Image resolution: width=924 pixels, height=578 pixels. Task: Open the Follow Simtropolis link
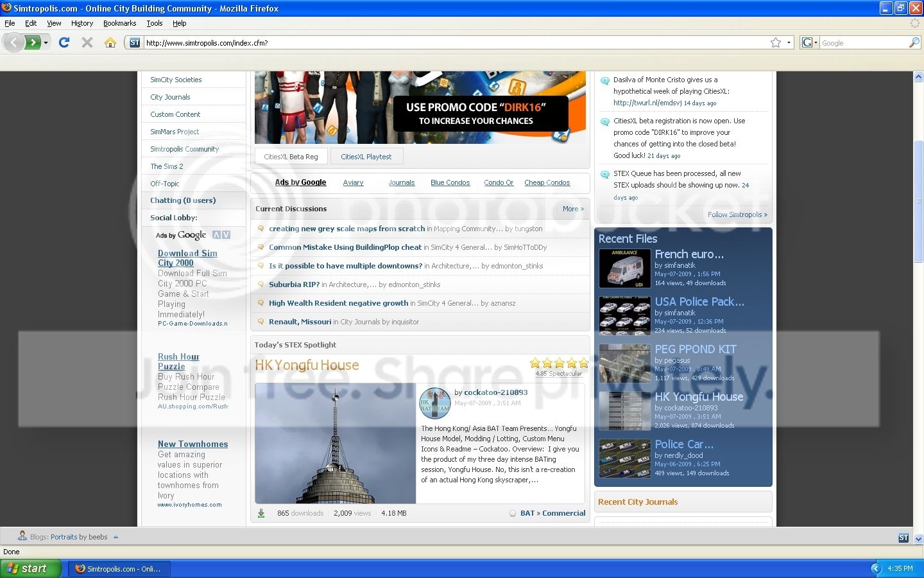point(737,215)
